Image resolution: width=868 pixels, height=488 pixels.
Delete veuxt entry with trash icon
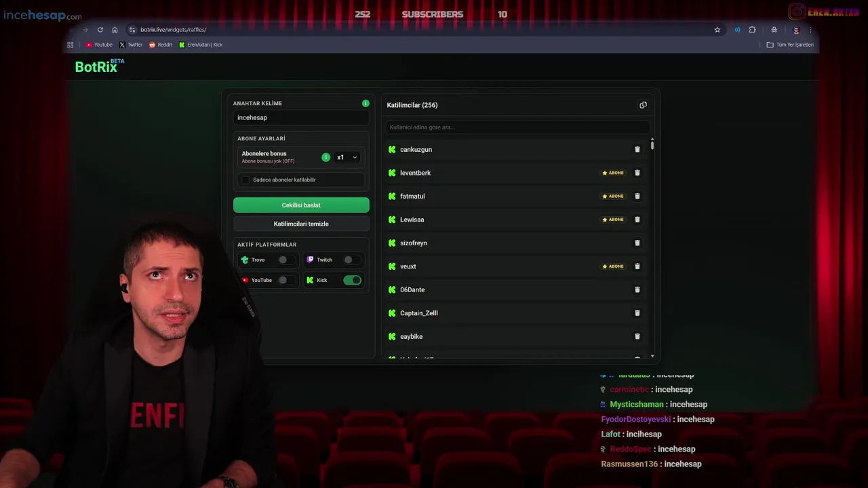point(637,266)
